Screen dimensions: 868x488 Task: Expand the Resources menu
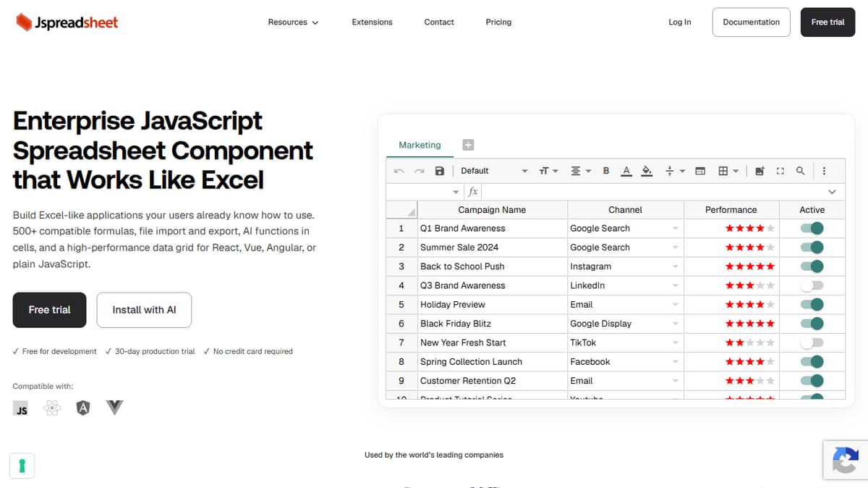click(293, 22)
